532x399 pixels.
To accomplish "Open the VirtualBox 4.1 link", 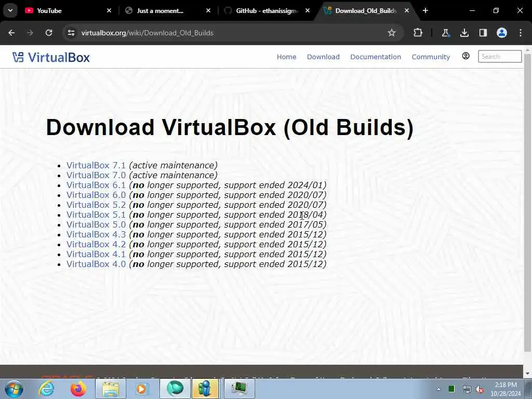I will (x=96, y=254).
